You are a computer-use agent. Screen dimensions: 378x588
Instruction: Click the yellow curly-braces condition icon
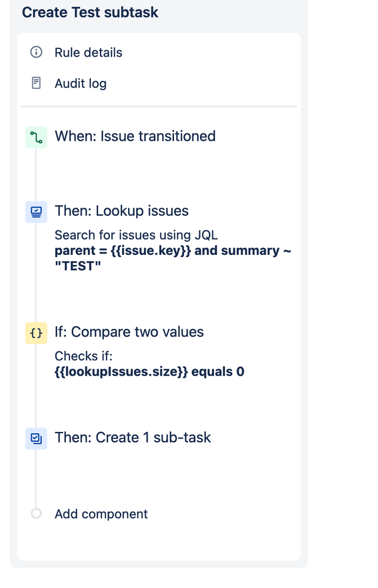tap(36, 333)
